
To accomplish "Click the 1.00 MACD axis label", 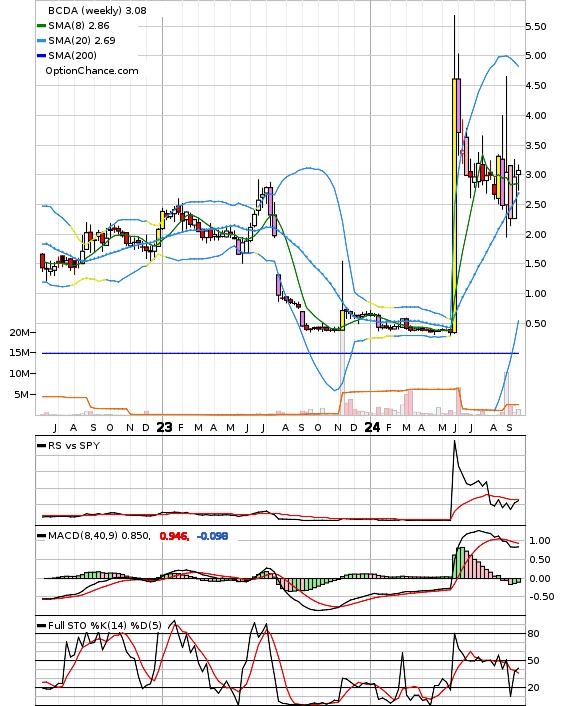I will click(x=539, y=540).
